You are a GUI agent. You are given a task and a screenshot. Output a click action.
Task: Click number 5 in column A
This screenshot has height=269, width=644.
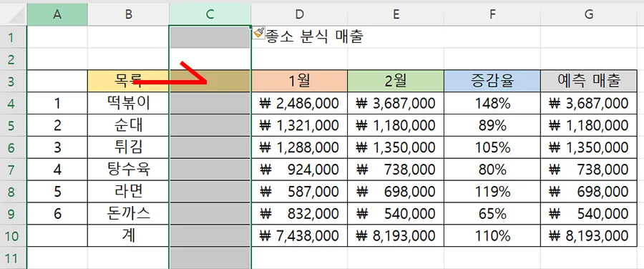click(x=57, y=192)
